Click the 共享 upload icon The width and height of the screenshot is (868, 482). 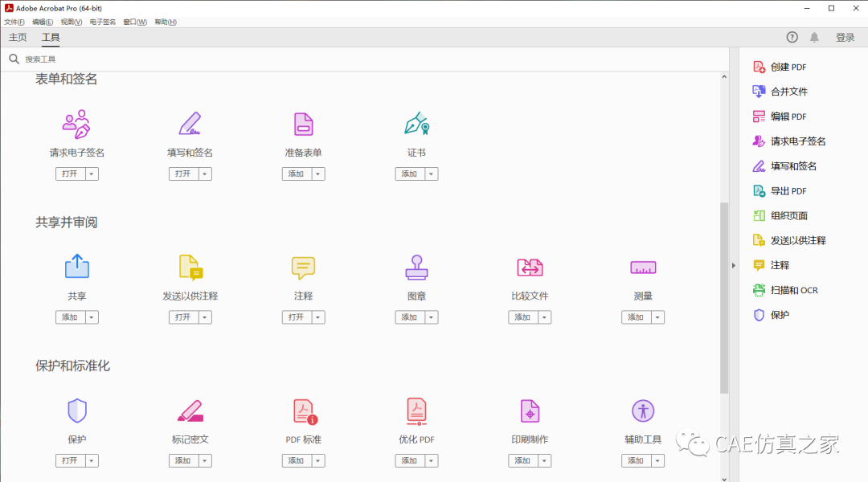pyautogui.click(x=77, y=267)
